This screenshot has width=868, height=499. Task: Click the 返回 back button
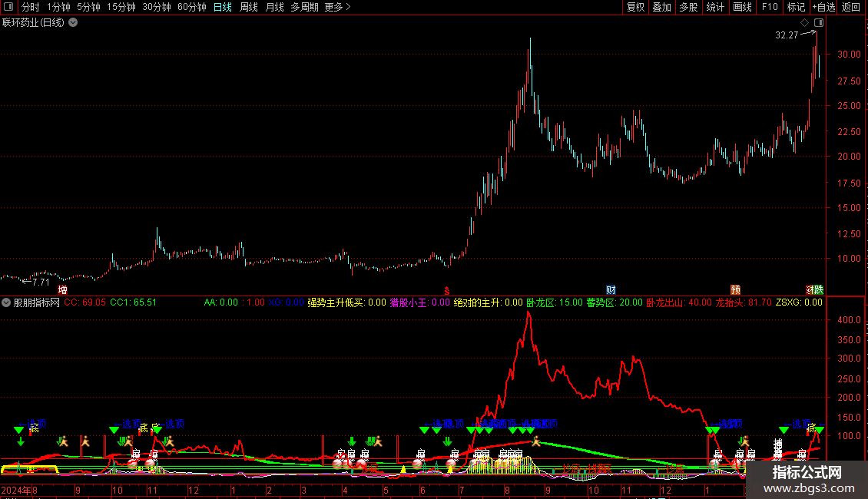[851, 7]
